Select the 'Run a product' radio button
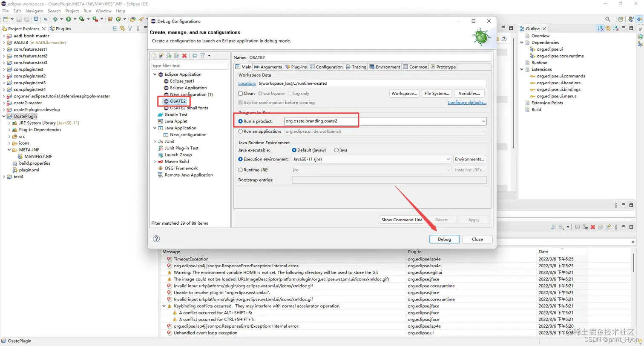 [x=241, y=121]
